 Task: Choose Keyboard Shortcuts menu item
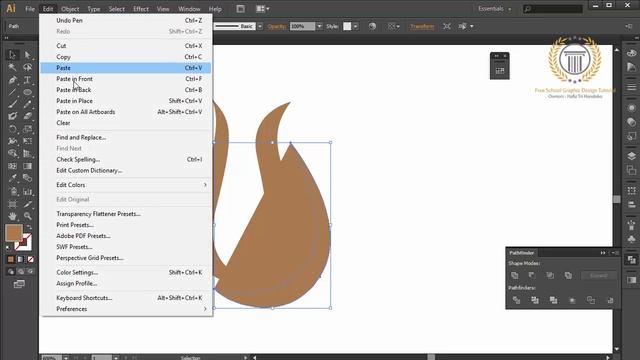point(126,298)
